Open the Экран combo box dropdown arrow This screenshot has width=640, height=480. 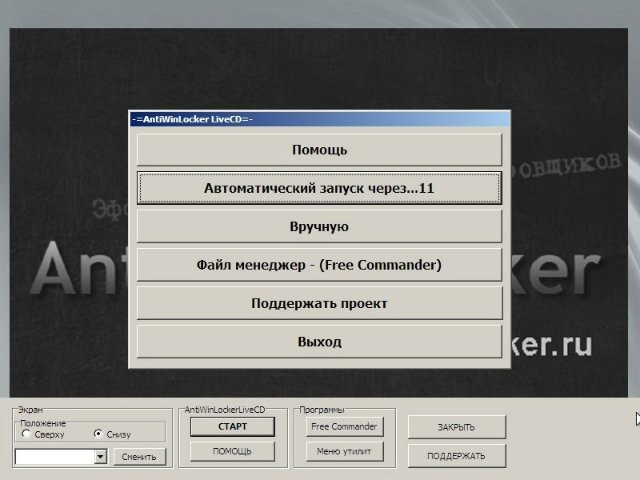point(100,457)
